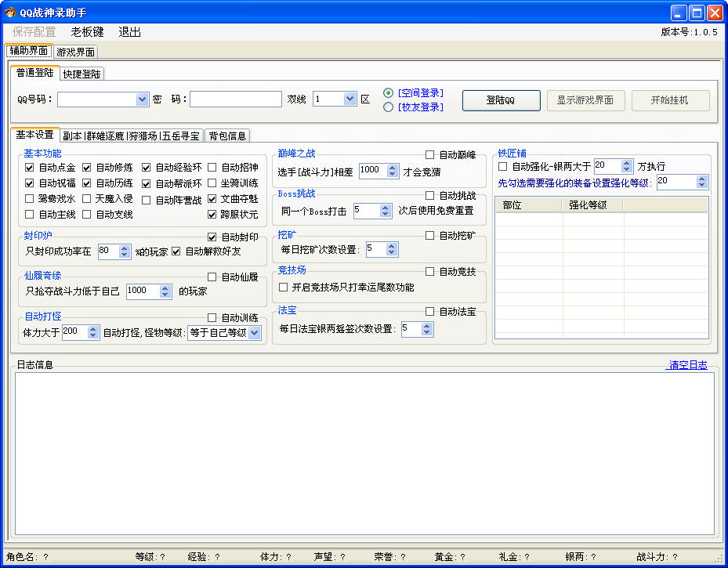Click the 强化等级 column header

(x=592, y=205)
